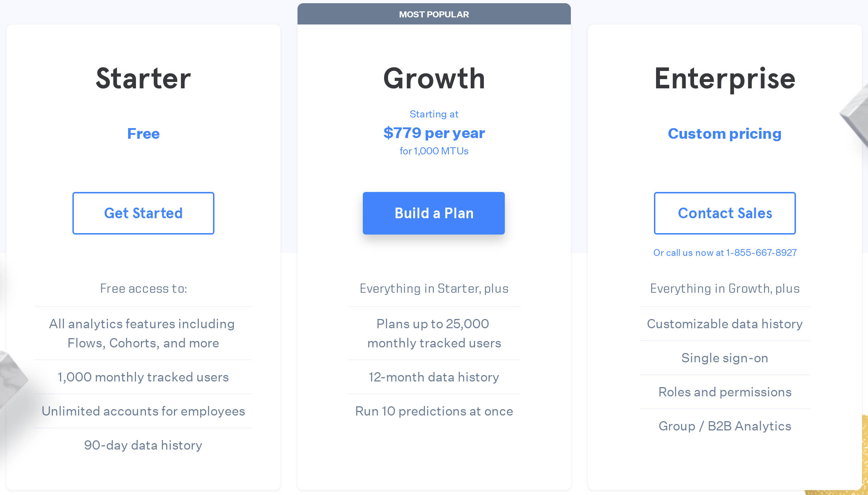Click the Free pricing label under Starter
The image size is (868, 495).
(x=143, y=134)
